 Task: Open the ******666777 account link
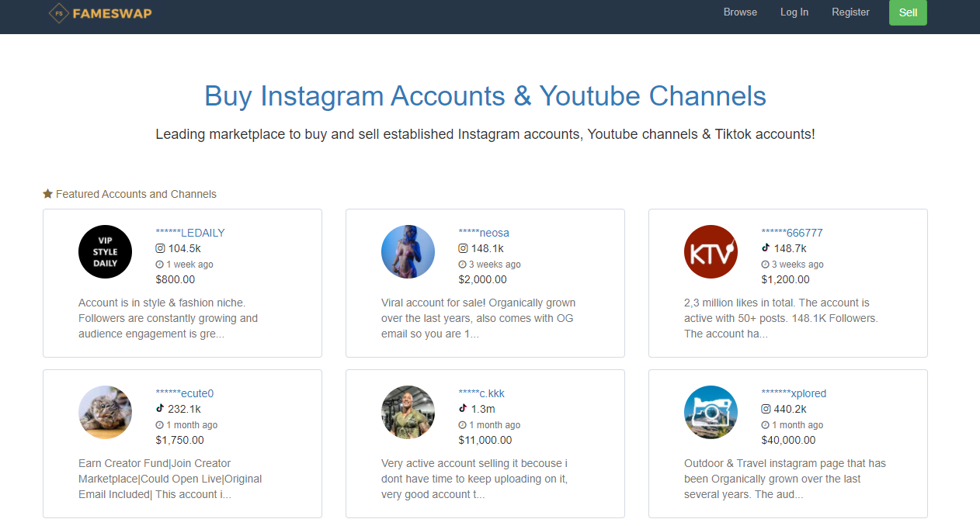pos(792,233)
